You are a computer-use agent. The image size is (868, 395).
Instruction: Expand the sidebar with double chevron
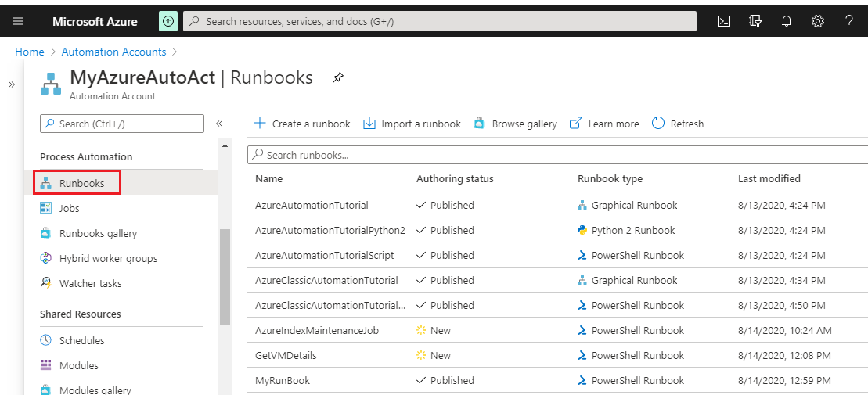(x=12, y=84)
